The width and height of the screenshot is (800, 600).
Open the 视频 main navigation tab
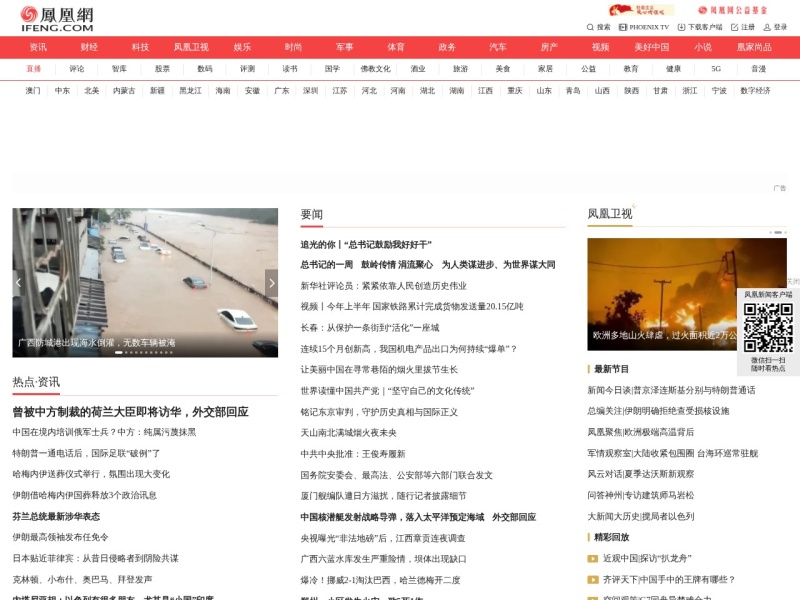(601, 47)
